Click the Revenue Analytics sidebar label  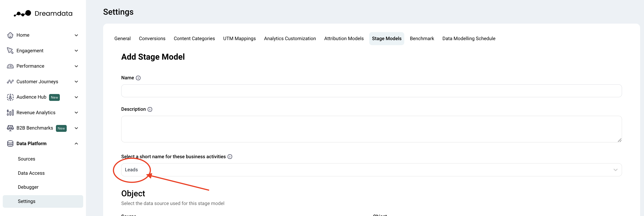click(x=36, y=113)
